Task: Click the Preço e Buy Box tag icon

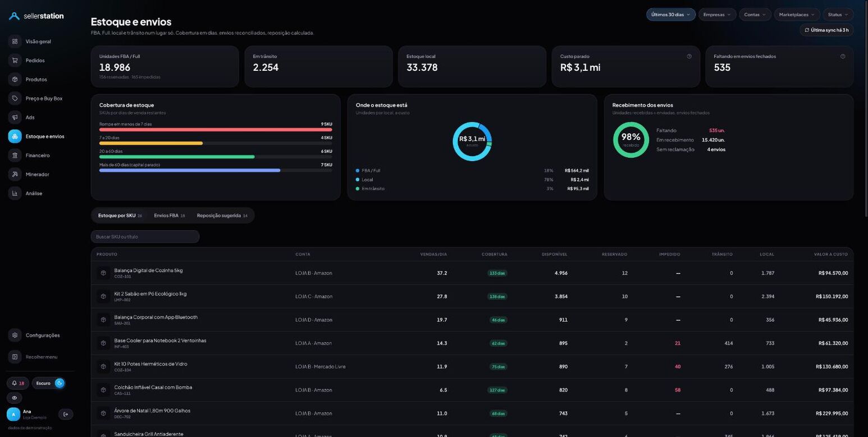Action: point(15,98)
